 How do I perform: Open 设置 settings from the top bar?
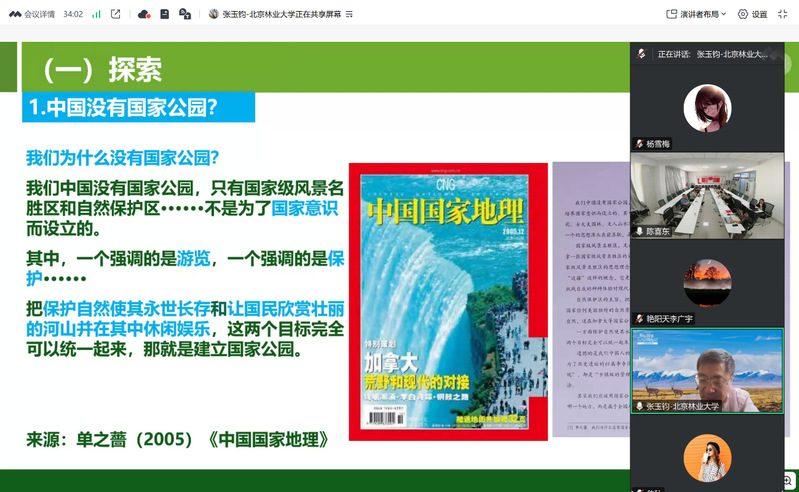tap(753, 14)
